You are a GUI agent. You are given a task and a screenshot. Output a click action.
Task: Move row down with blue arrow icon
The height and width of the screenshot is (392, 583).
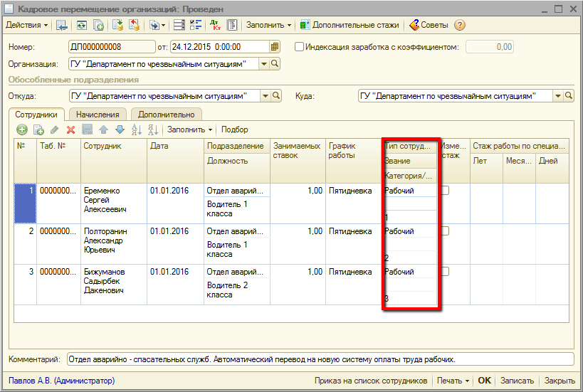pos(120,129)
